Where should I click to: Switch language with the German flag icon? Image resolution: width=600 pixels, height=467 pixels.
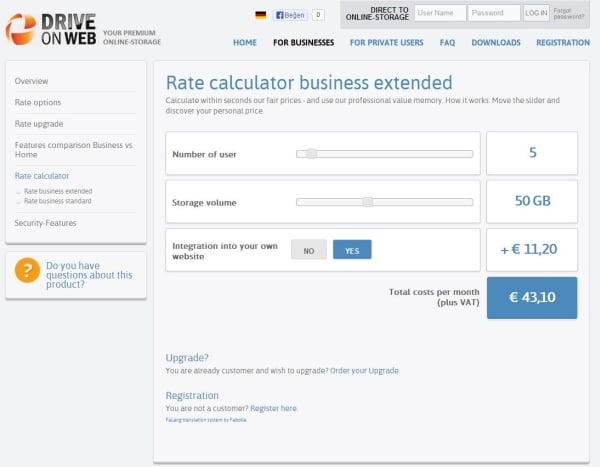tap(261, 15)
